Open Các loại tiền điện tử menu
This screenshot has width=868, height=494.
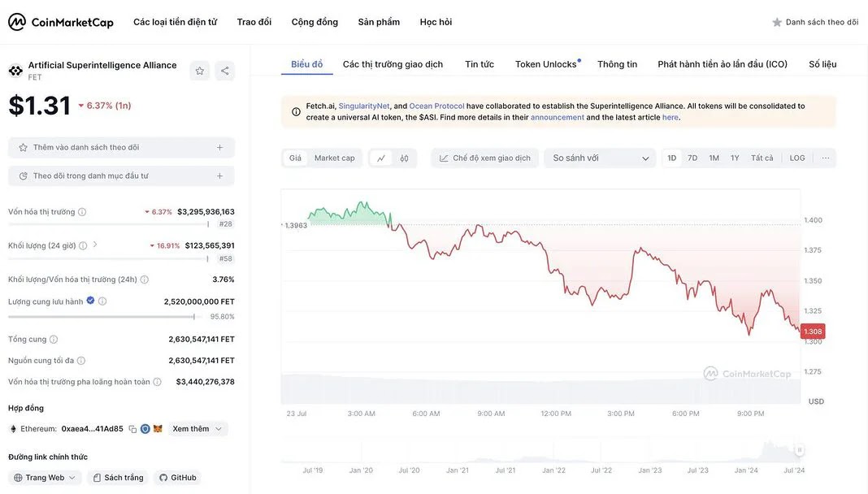[175, 22]
